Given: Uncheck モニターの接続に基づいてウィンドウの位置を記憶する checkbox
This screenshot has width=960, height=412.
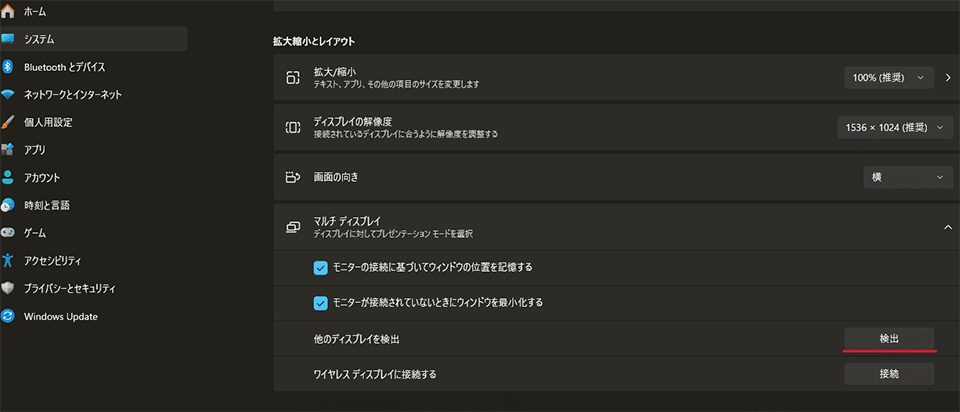Looking at the screenshot, I should tap(321, 268).
